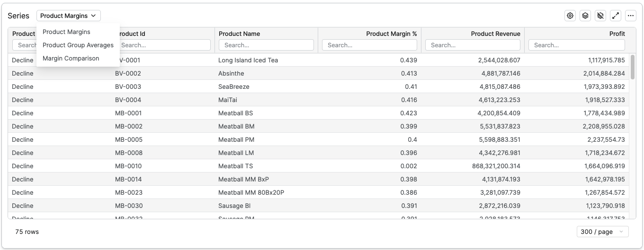The image size is (644, 250).
Task: Select Product Margins from the list
Action: pos(66,32)
